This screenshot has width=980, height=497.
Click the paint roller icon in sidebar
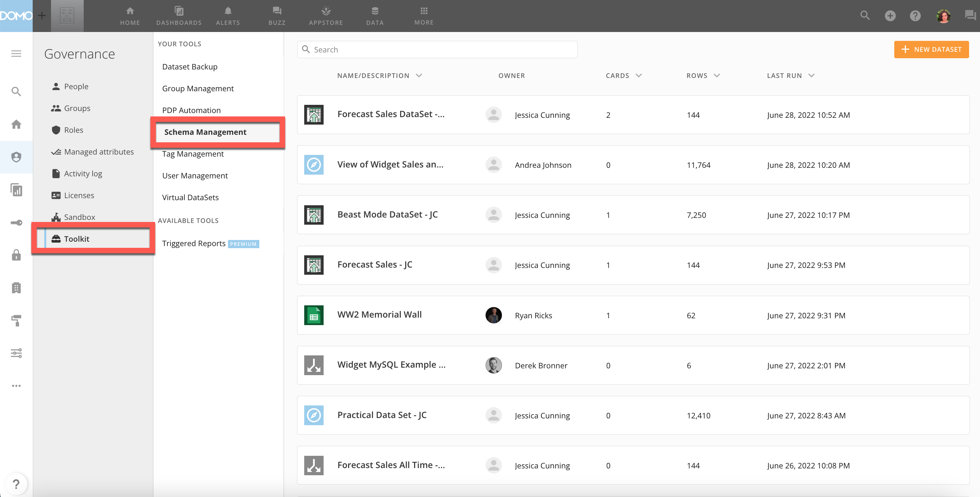[x=16, y=320]
